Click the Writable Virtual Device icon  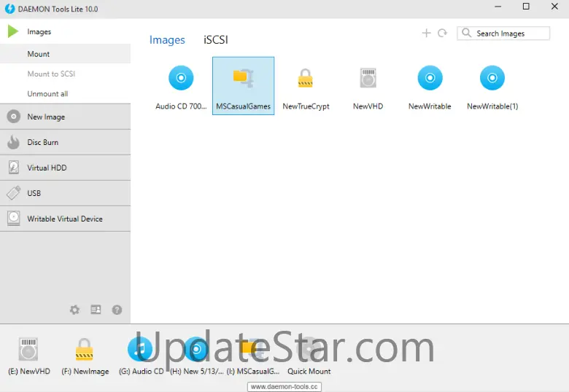coord(13,219)
